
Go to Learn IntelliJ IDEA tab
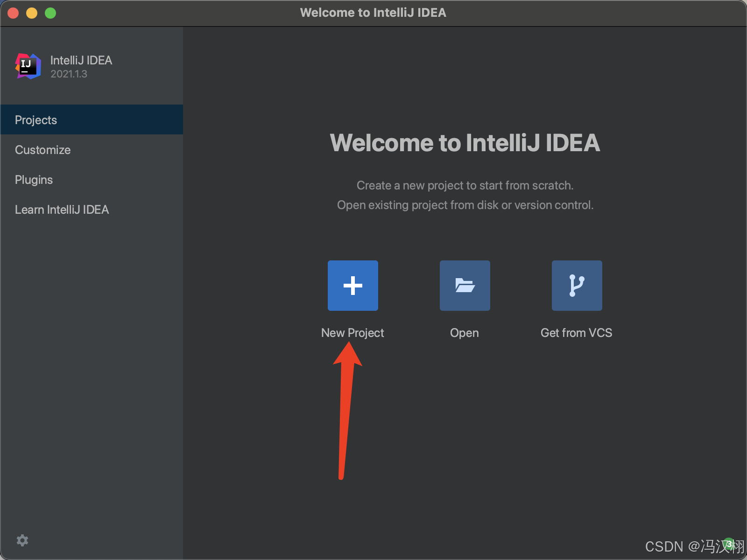point(92,210)
